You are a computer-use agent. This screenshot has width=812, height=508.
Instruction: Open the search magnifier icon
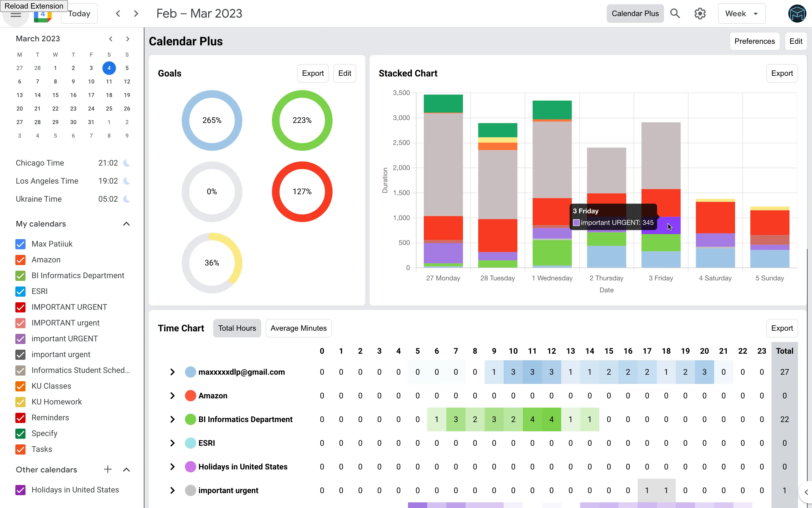click(x=675, y=14)
